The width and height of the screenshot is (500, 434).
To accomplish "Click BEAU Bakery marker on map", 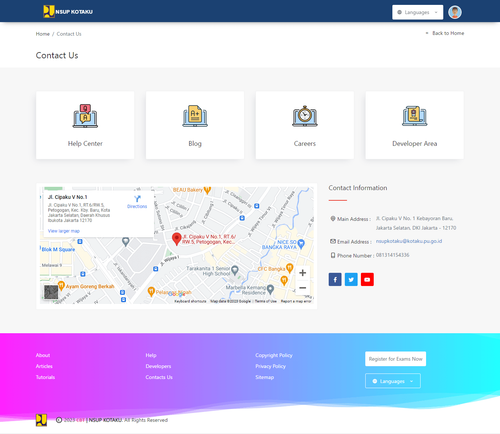I will pyautogui.click(x=207, y=190).
